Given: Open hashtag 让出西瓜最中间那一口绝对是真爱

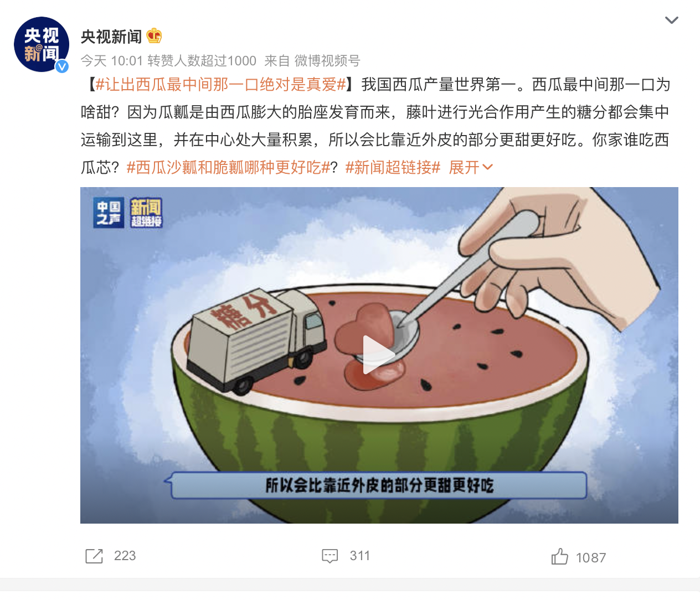Looking at the screenshot, I should [x=220, y=85].
